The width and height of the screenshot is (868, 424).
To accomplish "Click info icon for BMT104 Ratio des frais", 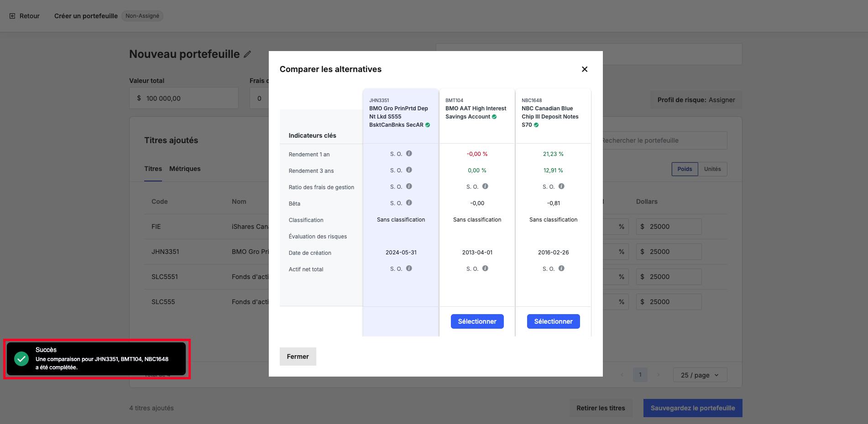I will click(x=485, y=186).
